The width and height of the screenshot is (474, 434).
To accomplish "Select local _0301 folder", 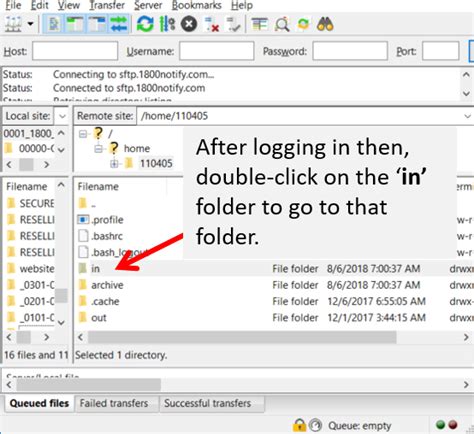I will [x=31, y=285].
